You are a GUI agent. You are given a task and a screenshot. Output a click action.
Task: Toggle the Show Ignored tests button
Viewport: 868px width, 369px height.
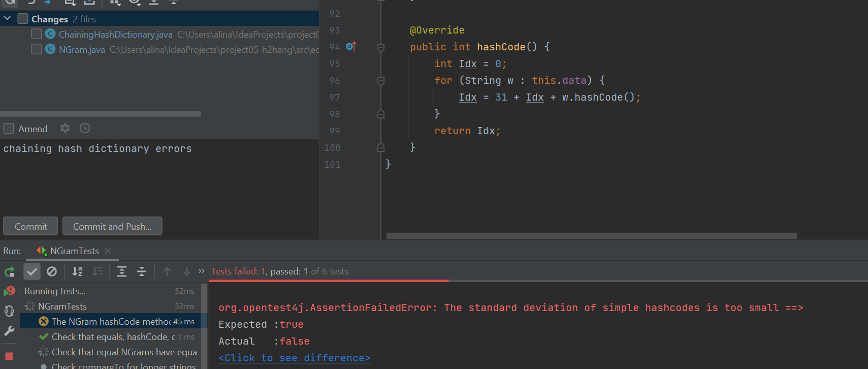tap(52, 272)
